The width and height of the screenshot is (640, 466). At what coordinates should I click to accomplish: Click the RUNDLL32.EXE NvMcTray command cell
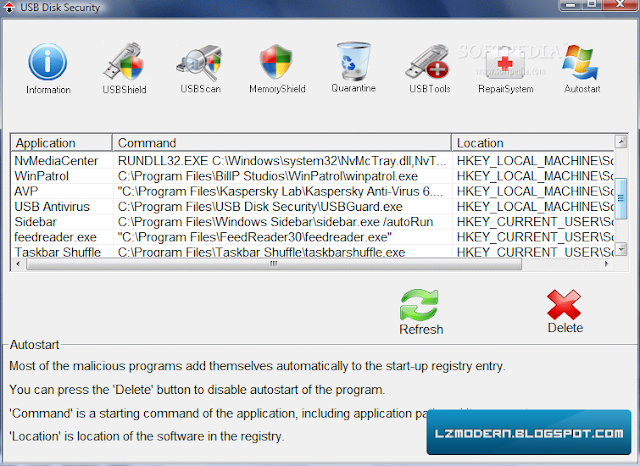pyautogui.click(x=282, y=161)
